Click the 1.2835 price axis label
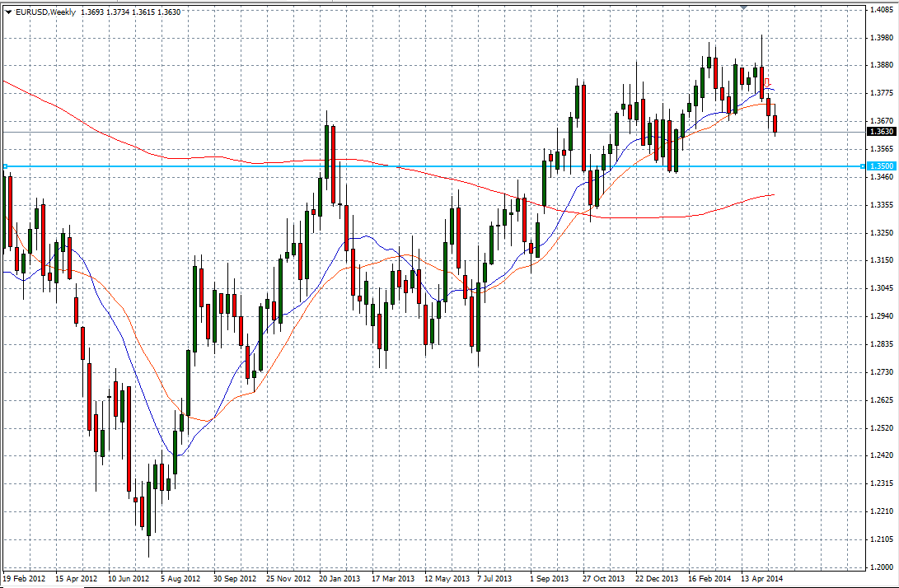Screen dimensions: 899x588 tap(882, 344)
